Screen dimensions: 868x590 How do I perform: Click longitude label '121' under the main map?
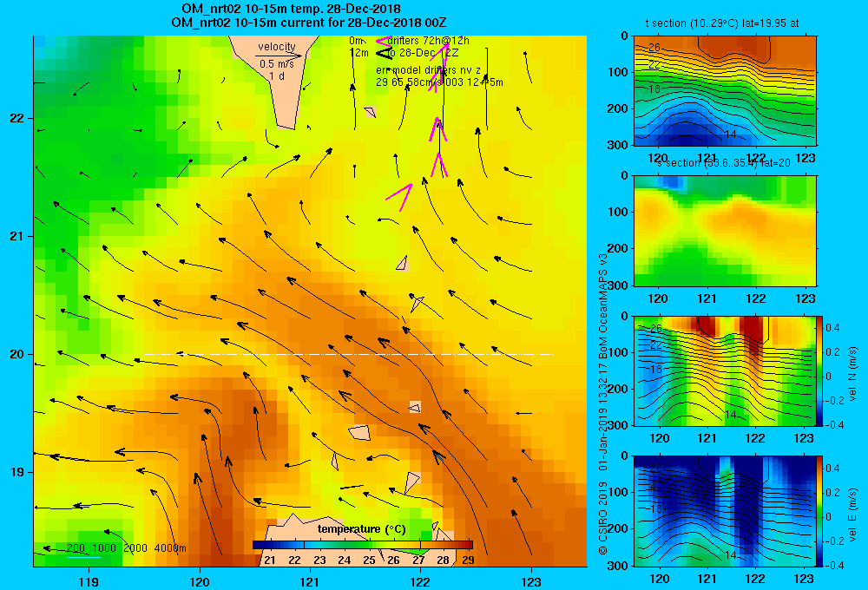(x=310, y=581)
